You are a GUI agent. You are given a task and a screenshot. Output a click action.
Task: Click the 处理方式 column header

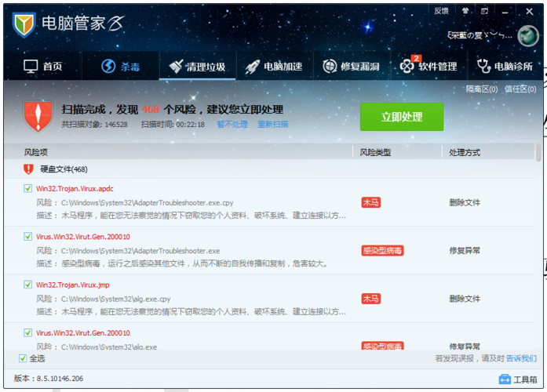click(465, 152)
